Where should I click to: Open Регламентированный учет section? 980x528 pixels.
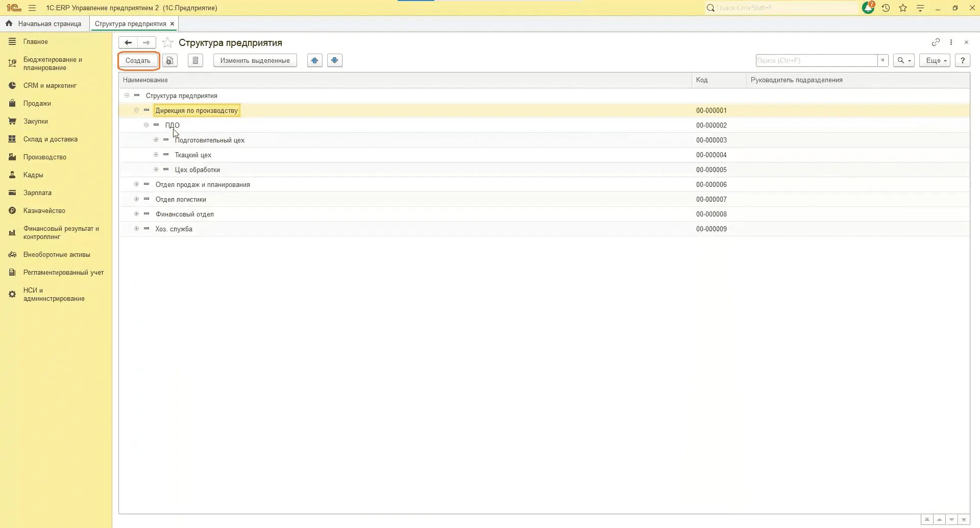63,272
